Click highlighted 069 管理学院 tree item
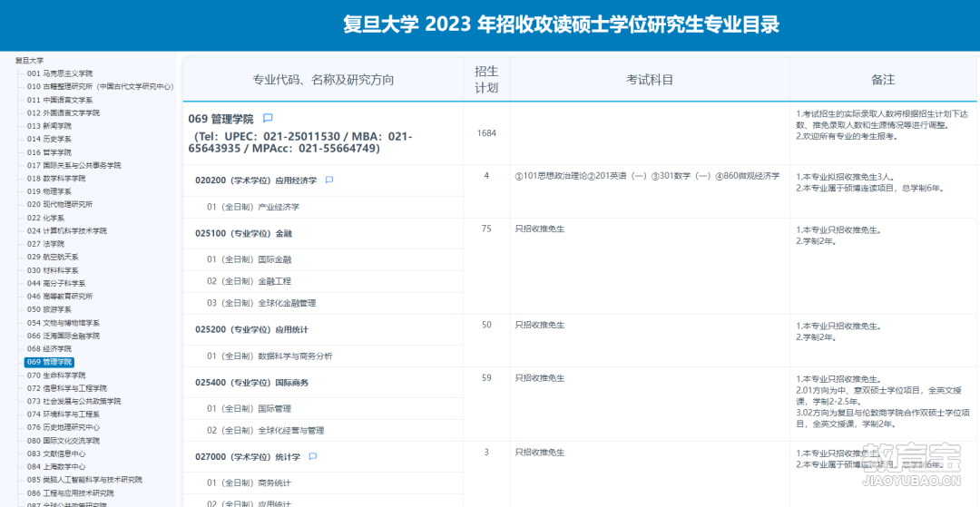This screenshot has width=980, height=507. (x=49, y=362)
